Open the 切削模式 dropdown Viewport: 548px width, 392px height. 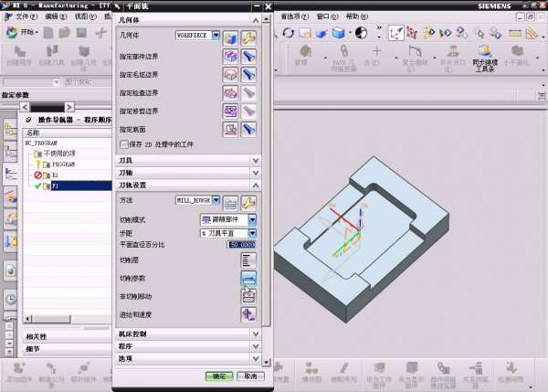point(252,219)
